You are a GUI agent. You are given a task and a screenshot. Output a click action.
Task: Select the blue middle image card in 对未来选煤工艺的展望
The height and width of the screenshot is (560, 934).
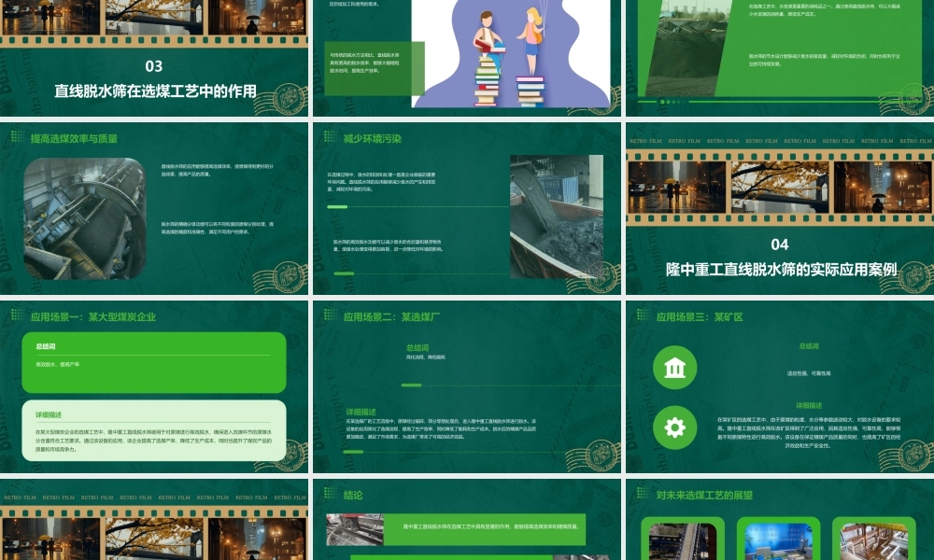click(779, 539)
